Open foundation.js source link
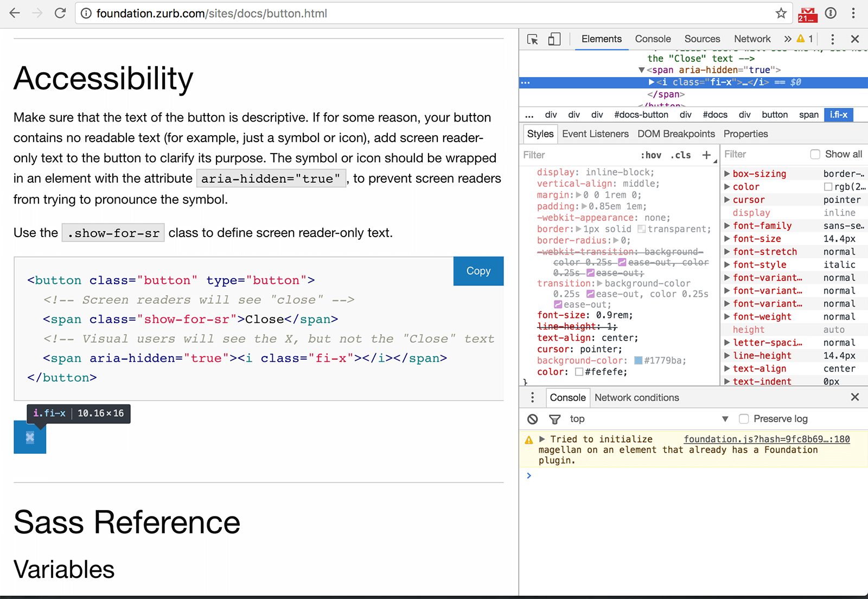 click(x=767, y=439)
